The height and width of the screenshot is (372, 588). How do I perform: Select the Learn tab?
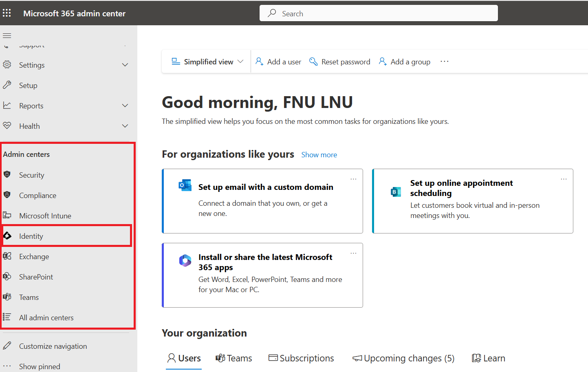click(488, 358)
